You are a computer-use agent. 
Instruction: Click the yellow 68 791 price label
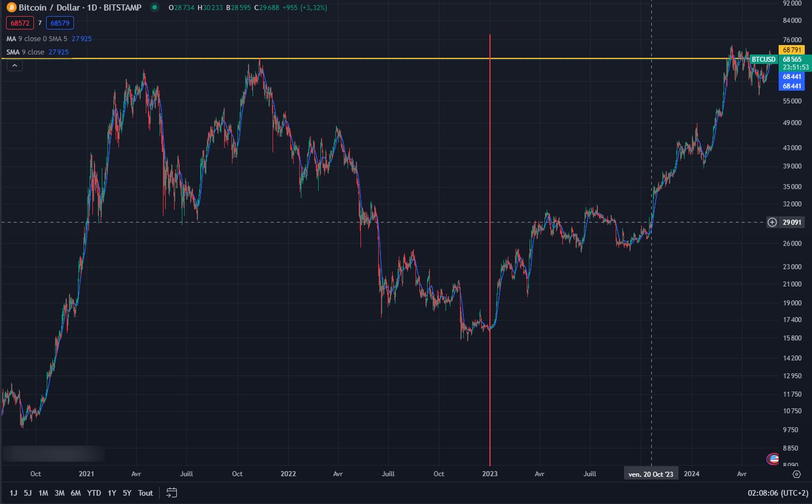point(792,50)
